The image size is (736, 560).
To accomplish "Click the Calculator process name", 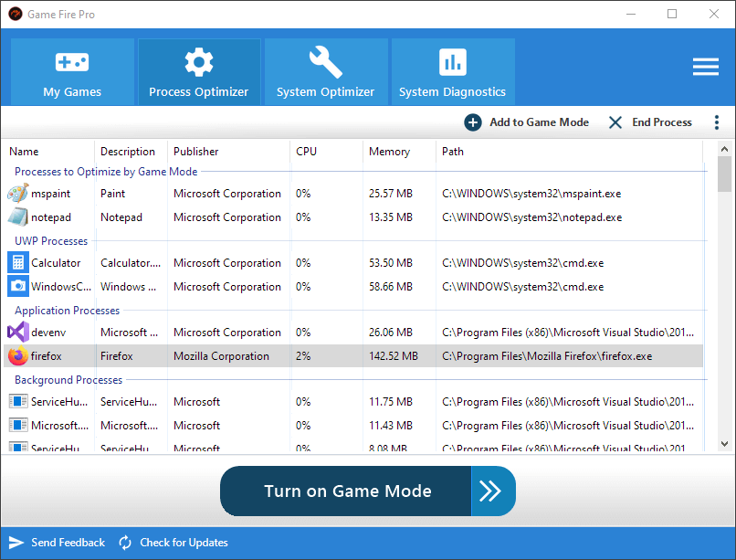I will 56,263.
